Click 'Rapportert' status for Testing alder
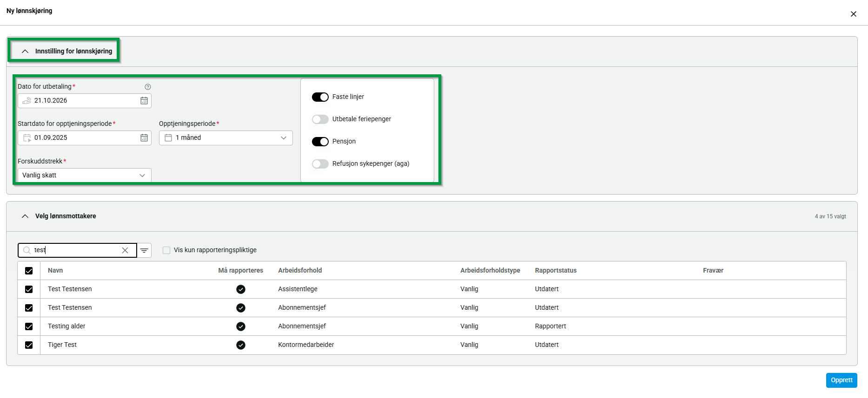This screenshot has height=398, width=868. point(550,326)
